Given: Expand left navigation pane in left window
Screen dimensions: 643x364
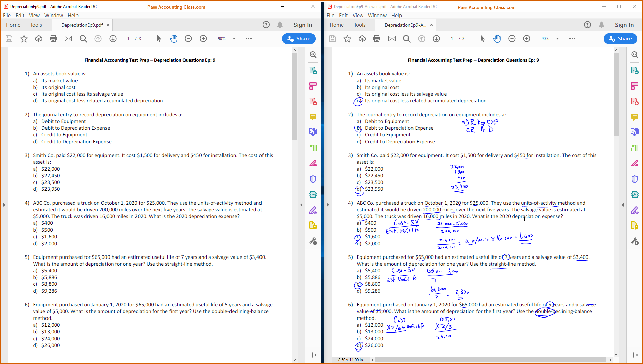Looking at the screenshot, I should [x=4, y=205].
